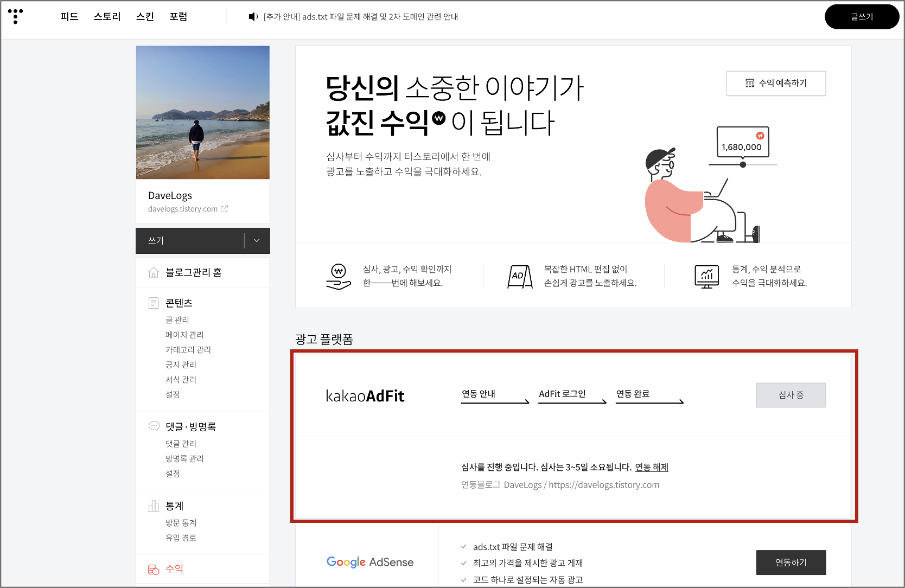Open the ads.txt announcement notice
Image resolution: width=905 pixels, height=588 pixels.
[361, 17]
